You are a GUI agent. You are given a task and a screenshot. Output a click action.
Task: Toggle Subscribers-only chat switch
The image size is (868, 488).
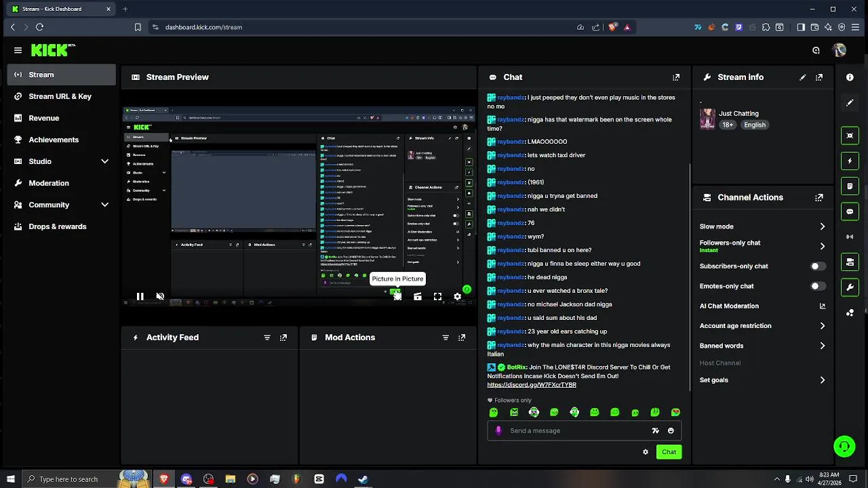point(818,266)
